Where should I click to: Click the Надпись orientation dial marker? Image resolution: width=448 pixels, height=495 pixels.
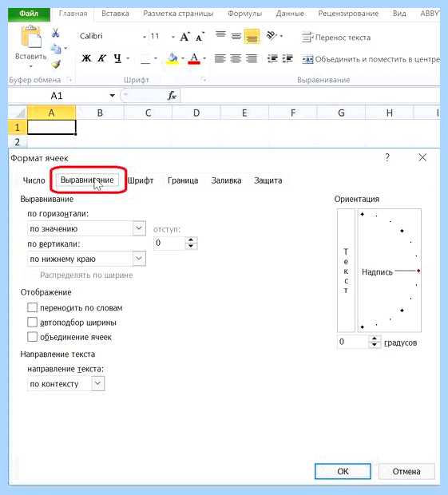(418, 271)
